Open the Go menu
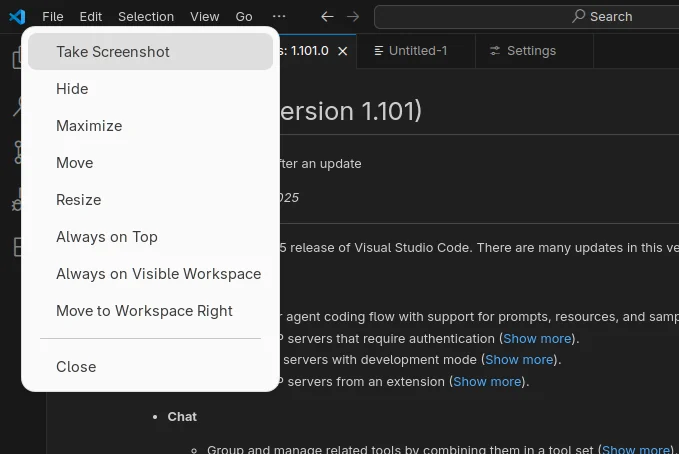This screenshot has width=679, height=454. click(x=244, y=17)
